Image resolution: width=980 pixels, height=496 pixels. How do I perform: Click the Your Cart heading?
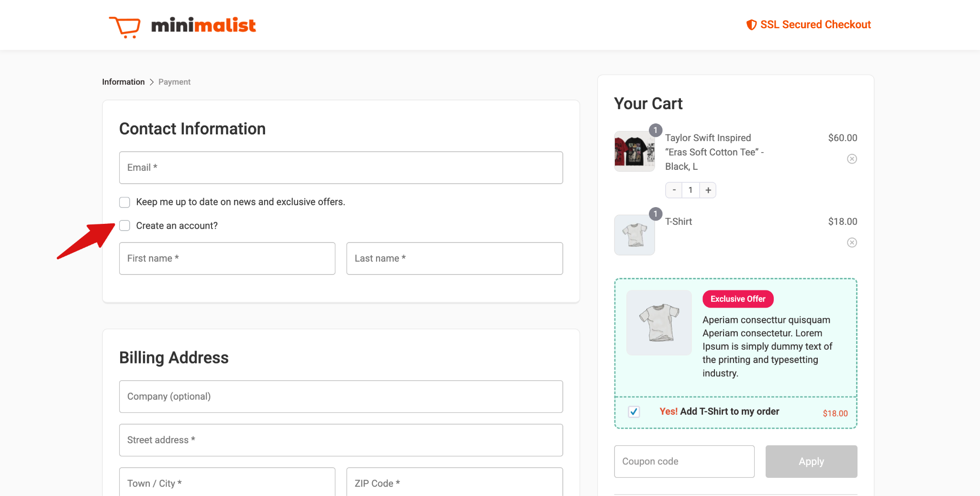pos(648,104)
